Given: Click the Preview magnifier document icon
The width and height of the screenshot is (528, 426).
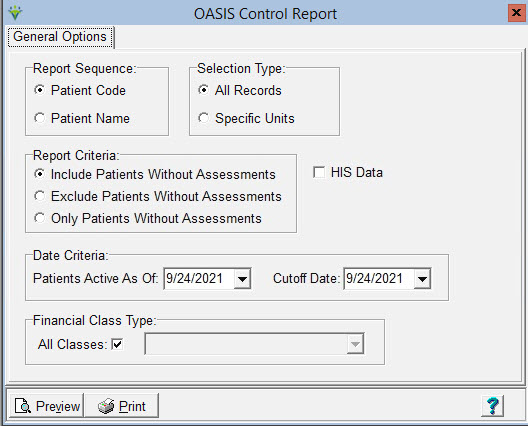Looking at the screenshot, I should (23, 406).
